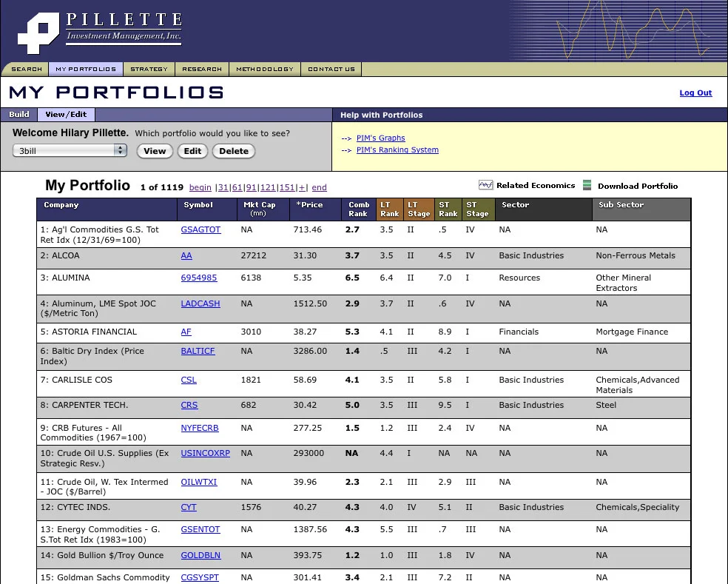Open GOLDBLN symbol link

(x=200, y=555)
